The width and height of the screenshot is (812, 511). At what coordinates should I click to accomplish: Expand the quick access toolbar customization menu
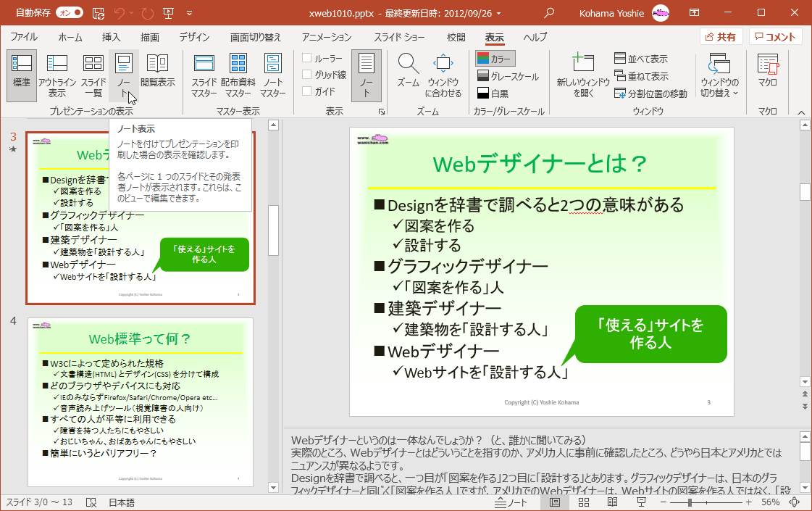point(190,12)
